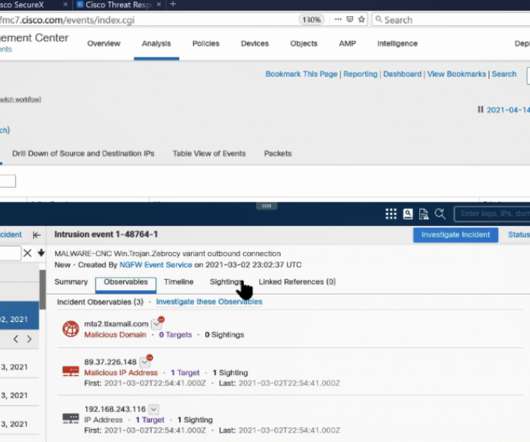Switch to the Sightings tab
530x442 pixels.
tap(225, 281)
